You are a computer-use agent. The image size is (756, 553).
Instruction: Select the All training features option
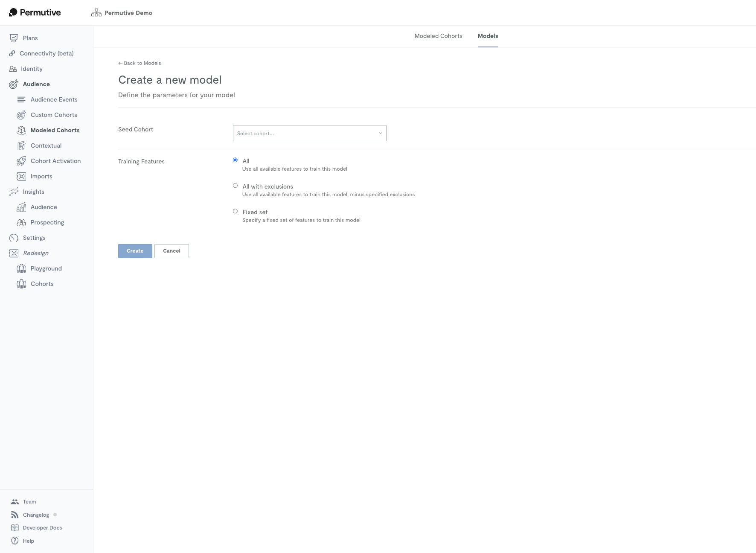coord(235,160)
